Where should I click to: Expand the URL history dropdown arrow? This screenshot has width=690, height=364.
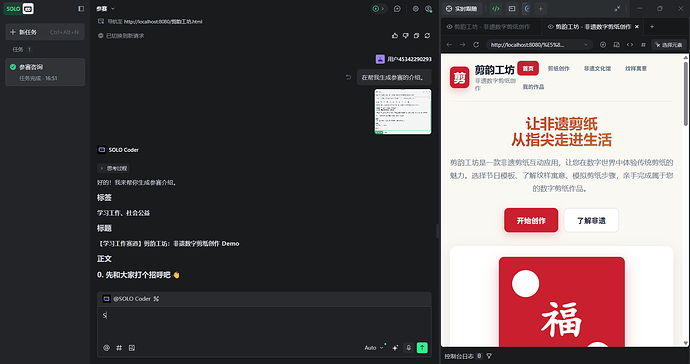click(x=586, y=44)
